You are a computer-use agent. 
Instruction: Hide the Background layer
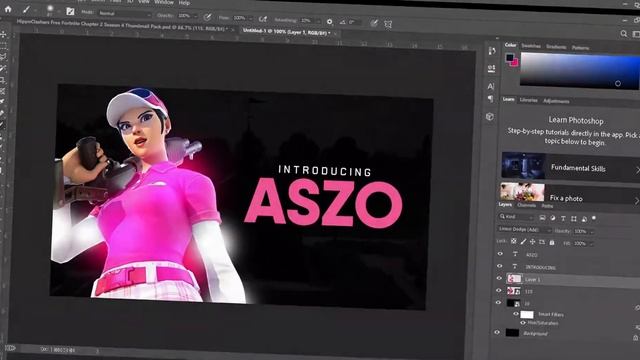(x=497, y=332)
